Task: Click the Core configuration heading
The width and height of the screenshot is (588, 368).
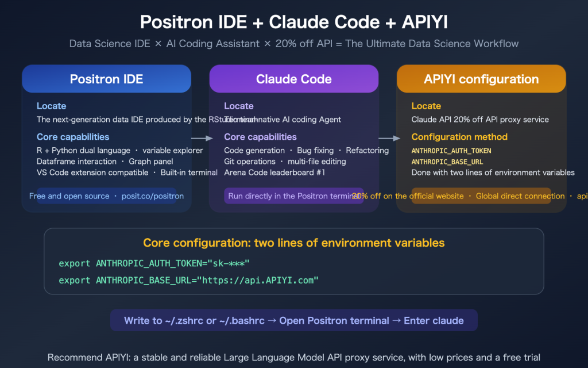Action: (x=293, y=243)
